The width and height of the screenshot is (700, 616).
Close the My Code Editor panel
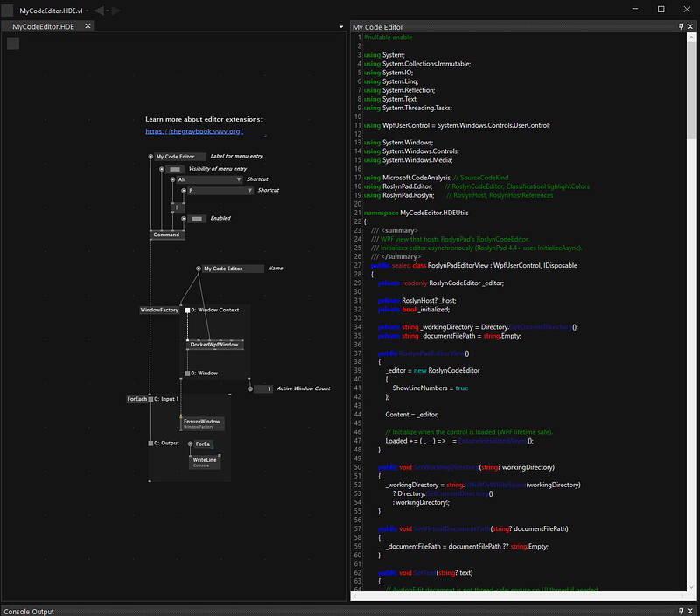click(x=692, y=27)
